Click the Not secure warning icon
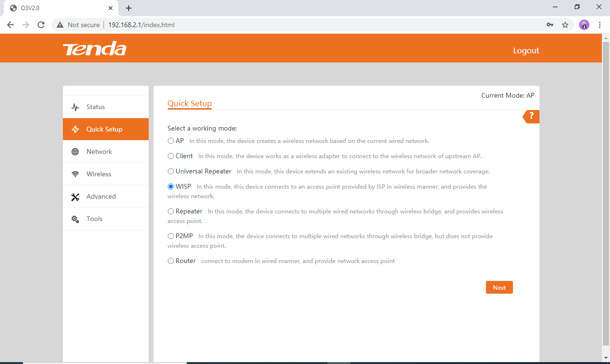 point(60,25)
